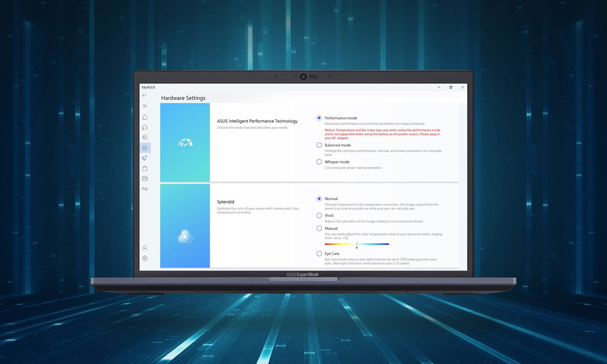
Task: Click the color temperature slider handle
Action: pos(357,244)
